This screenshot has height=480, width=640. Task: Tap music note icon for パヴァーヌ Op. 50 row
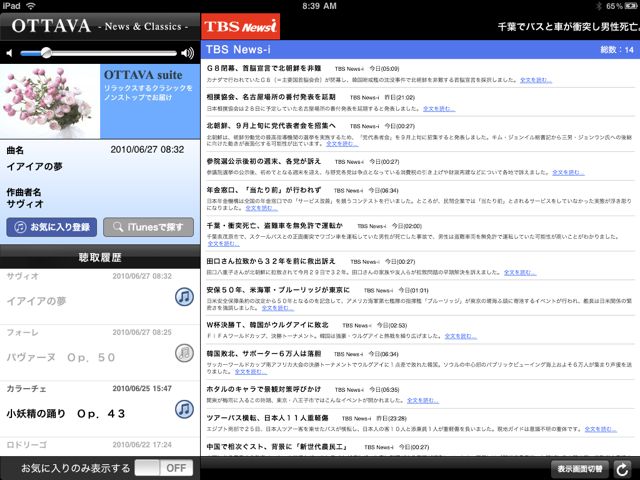(x=184, y=353)
